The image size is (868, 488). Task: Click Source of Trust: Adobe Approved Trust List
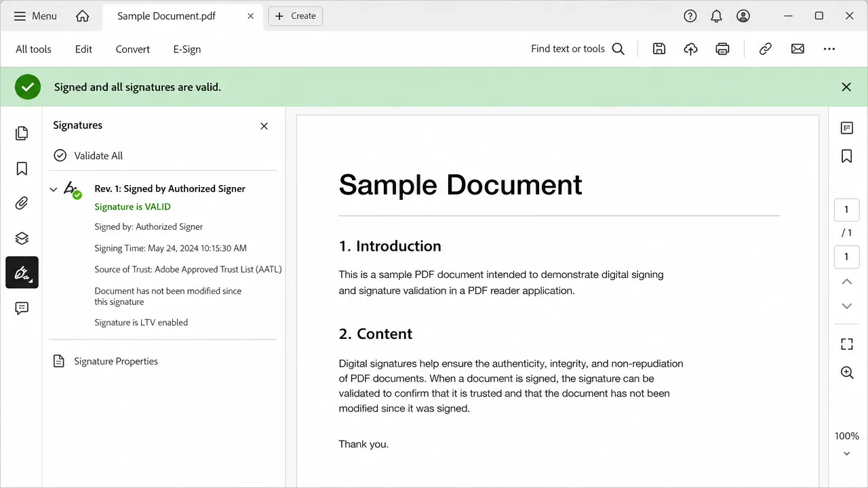pyautogui.click(x=188, y=269)
